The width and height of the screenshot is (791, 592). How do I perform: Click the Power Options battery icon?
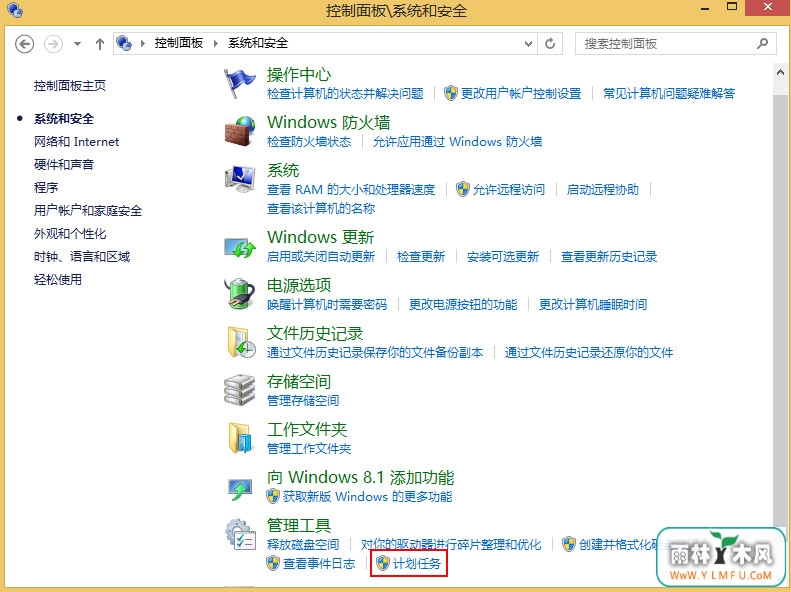(x=239, y=293)
